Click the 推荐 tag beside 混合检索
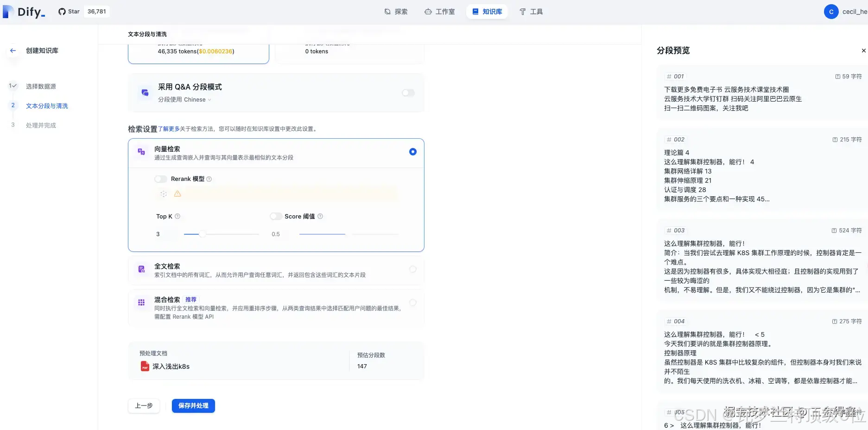Viewport: 868px width, 430px height. pos(191,300)
